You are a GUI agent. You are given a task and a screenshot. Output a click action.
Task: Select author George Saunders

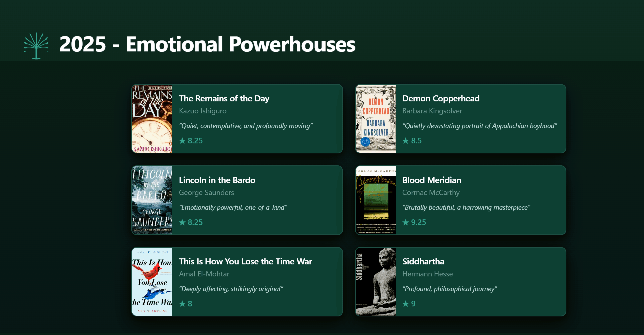pyautogui.click(x=206, y=193)
